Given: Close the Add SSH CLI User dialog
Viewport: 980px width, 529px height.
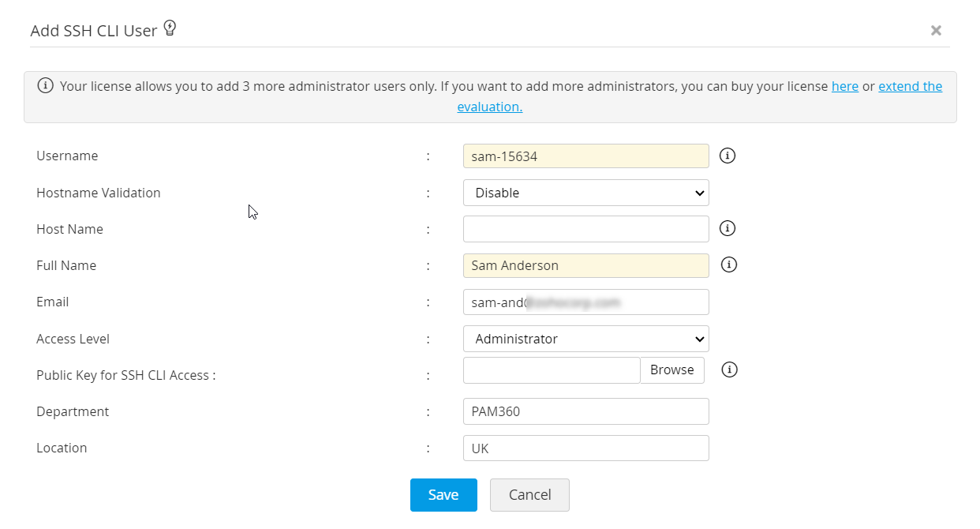Looking at the screenshot, I should click(936, 31).
